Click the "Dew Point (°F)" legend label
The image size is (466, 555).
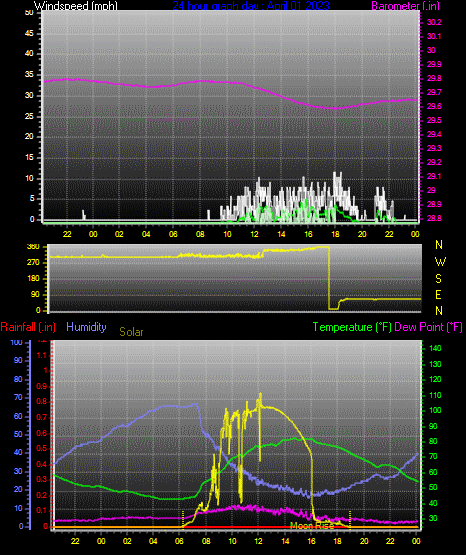[x=428, y=327]
